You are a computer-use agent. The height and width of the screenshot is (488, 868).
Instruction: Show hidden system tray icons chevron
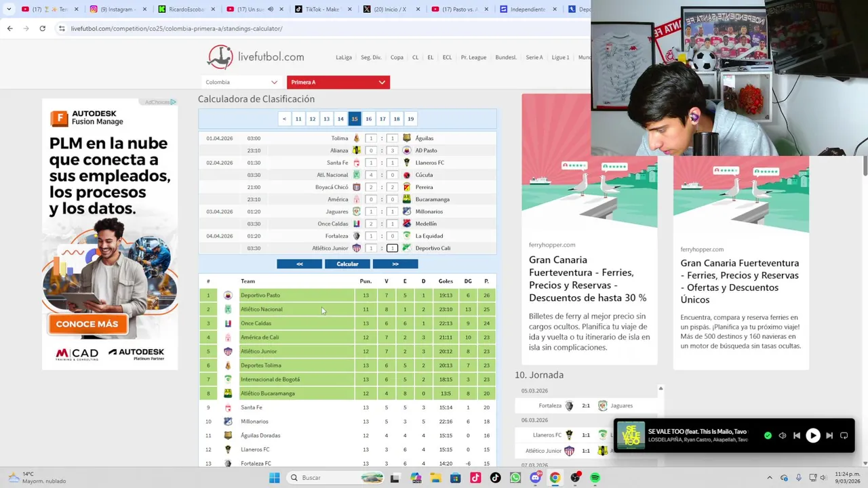point(770,478)
